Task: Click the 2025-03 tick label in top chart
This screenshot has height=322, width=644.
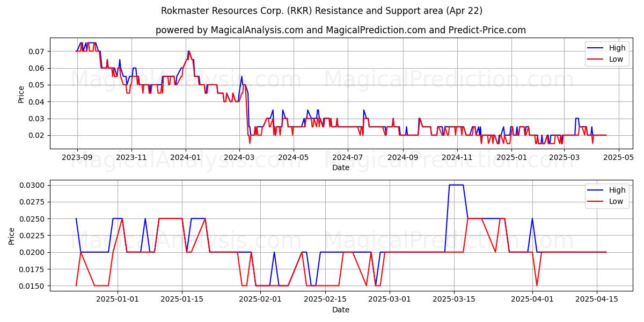Action: pos(563,157)
